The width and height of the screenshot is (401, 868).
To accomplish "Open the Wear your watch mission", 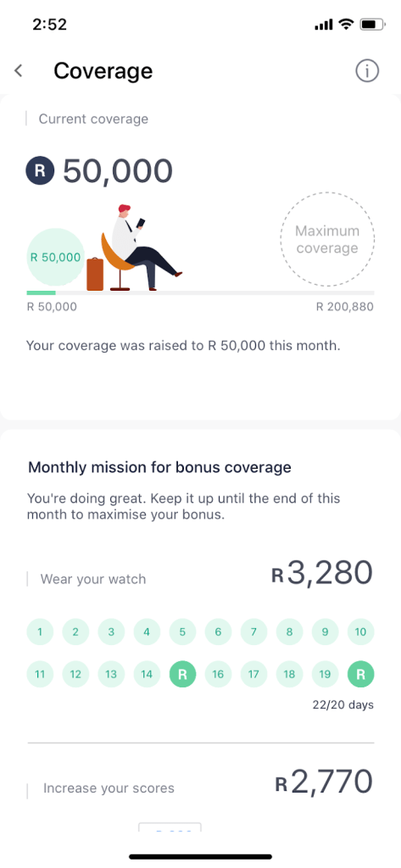I will 93,580.
